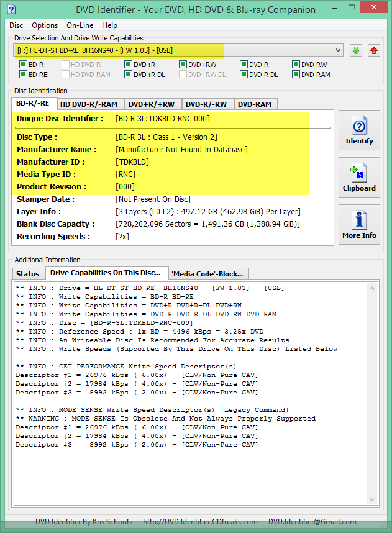This screenshot has height=533, width=392.
Task: Select Drive Capabilities On This Disc tab
Action: click(x=106, y=273)
